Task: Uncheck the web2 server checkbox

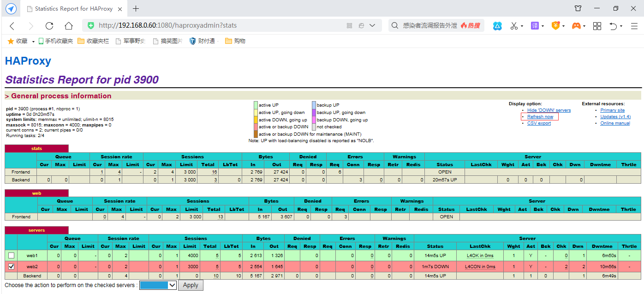Action: (11, 266)
